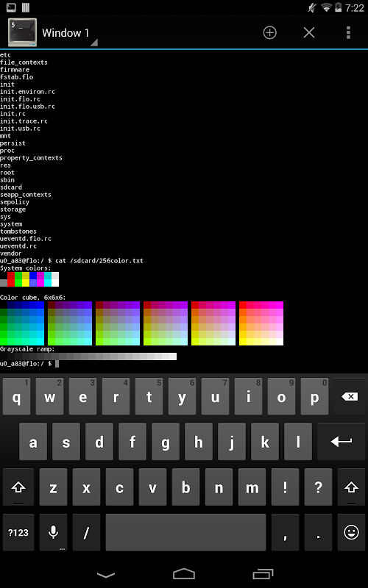This screenshot has height=588, width=368.
Task: Tap the slash key
Action: click(x=86, y=532)
